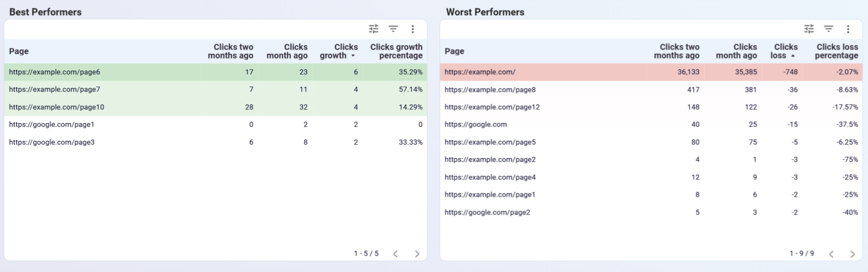The image size is (868, 272).
Task: Click the 57.14% growth percentage cell
Action: pos(410,90)
